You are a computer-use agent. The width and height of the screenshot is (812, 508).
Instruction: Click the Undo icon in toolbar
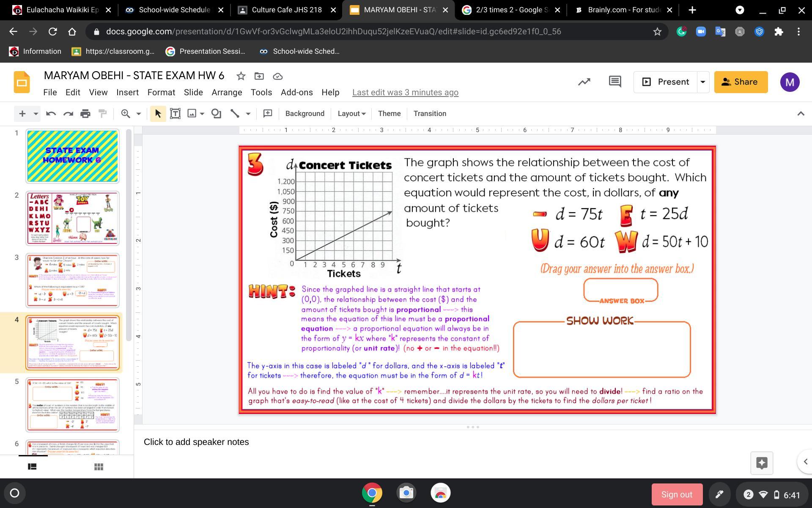pos(51,113)
